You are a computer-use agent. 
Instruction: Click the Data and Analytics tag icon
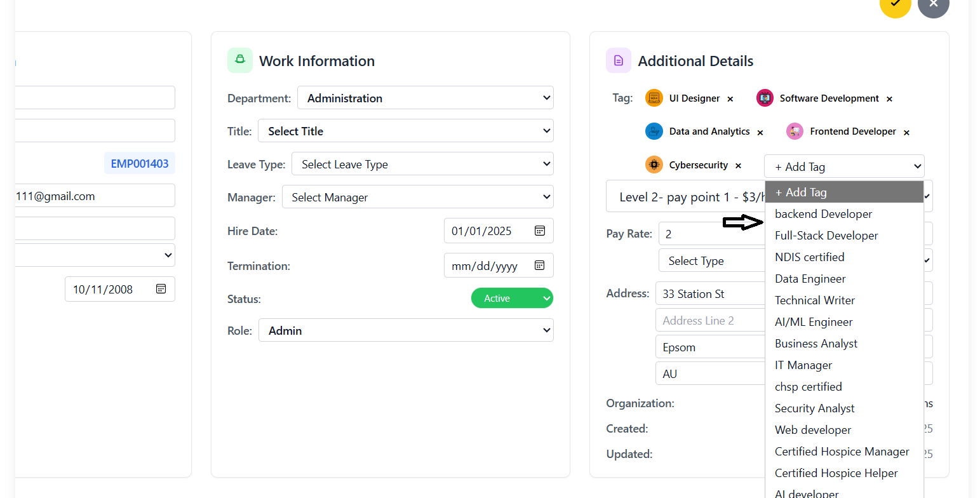[x=654, y=131]
